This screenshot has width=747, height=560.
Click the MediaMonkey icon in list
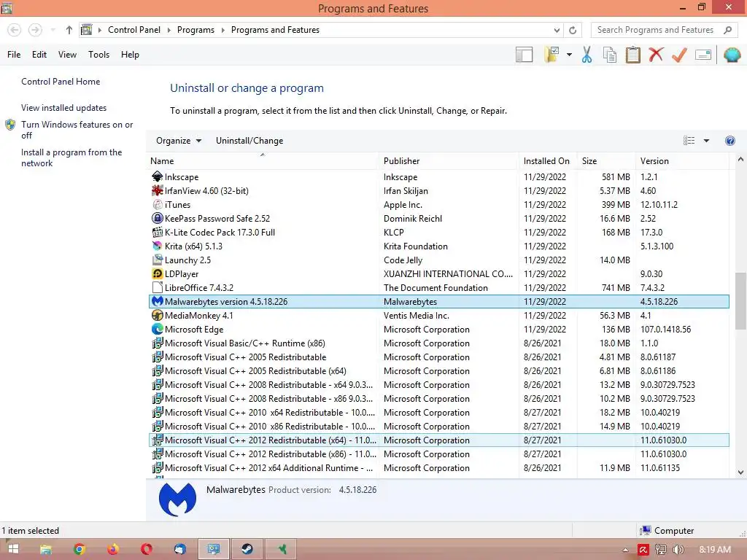(x=158, y=315)
